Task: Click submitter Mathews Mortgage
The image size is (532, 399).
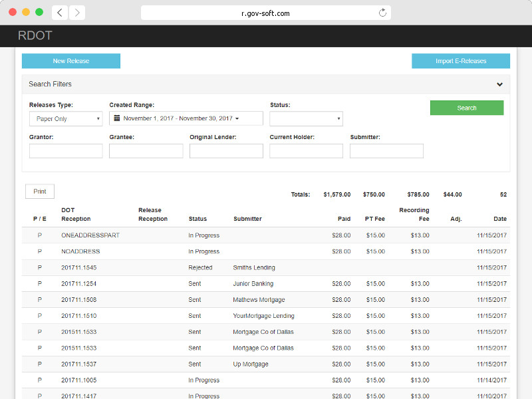Action: click(x=259, y=300)
